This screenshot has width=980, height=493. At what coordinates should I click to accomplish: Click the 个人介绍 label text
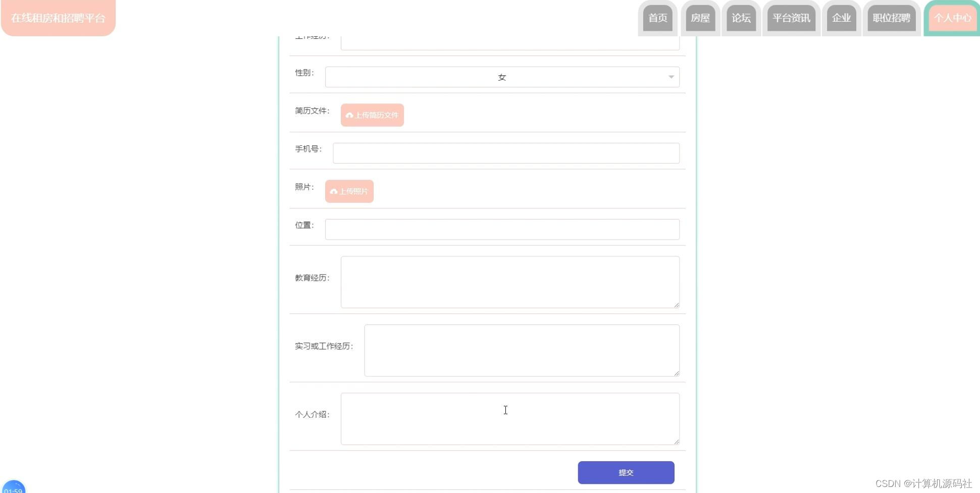click(312, 415)
